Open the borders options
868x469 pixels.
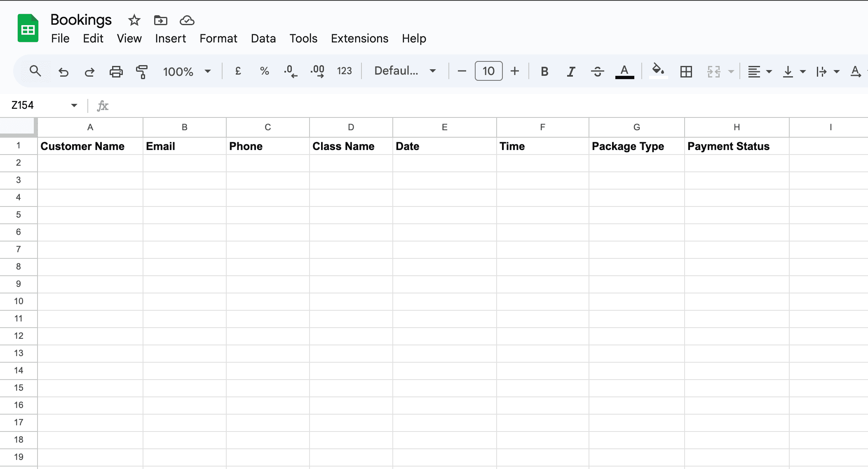[x=685, y=71]
